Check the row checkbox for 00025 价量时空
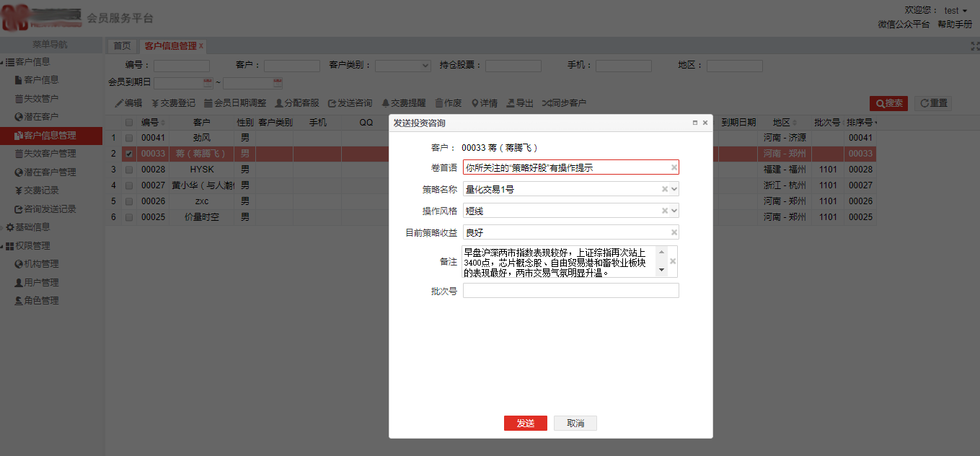The width and height of the screenshot is (980, 456). [x=129, y=217]
